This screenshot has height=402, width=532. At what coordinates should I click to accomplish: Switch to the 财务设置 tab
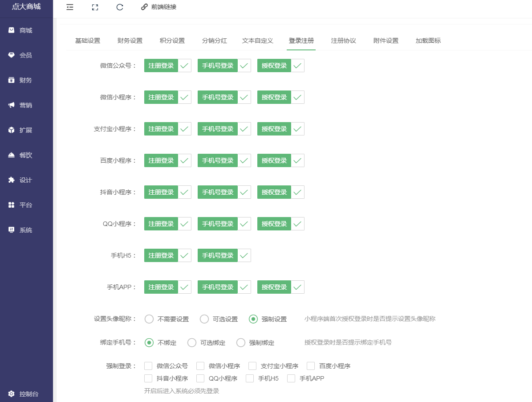[x=130, y=40]
